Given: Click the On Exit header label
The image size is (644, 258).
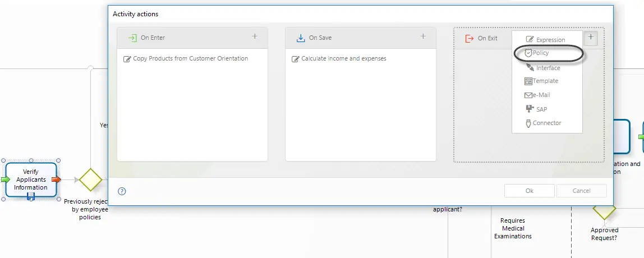Looking at the screenshot, I should click(487, 38).
